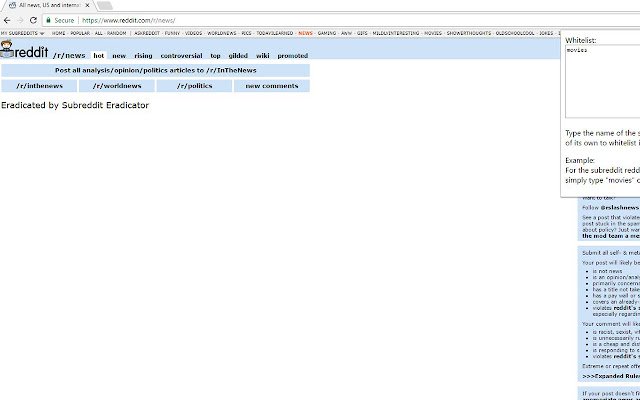Open POPULAR in top subreddit bar
The image size is (640, 400).
pyautogui.click(x=80, y=33)
